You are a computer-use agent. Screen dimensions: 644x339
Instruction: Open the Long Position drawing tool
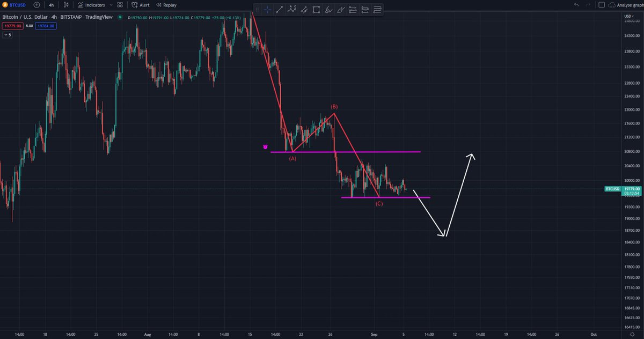tap(353, 9)
